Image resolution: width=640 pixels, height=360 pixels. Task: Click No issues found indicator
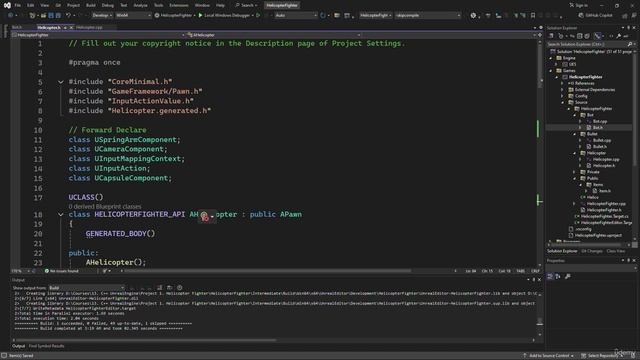[x=62, y=271]
